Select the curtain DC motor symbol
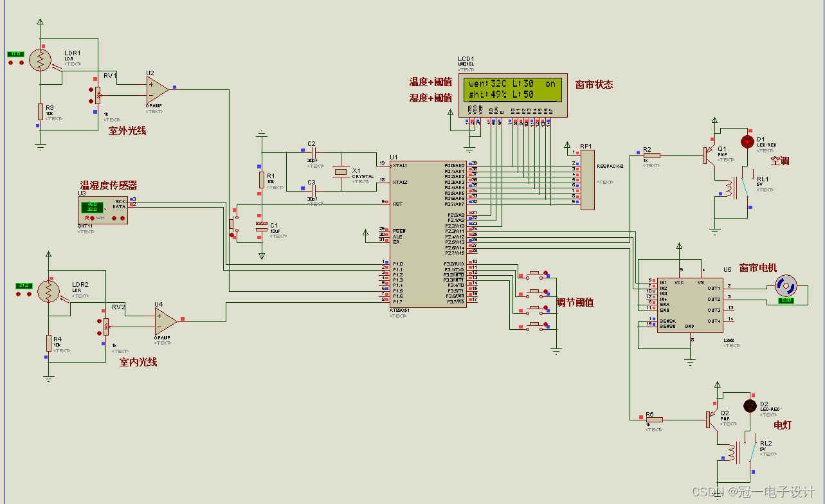This screenshot has width=825, height=504. point(785,285)
